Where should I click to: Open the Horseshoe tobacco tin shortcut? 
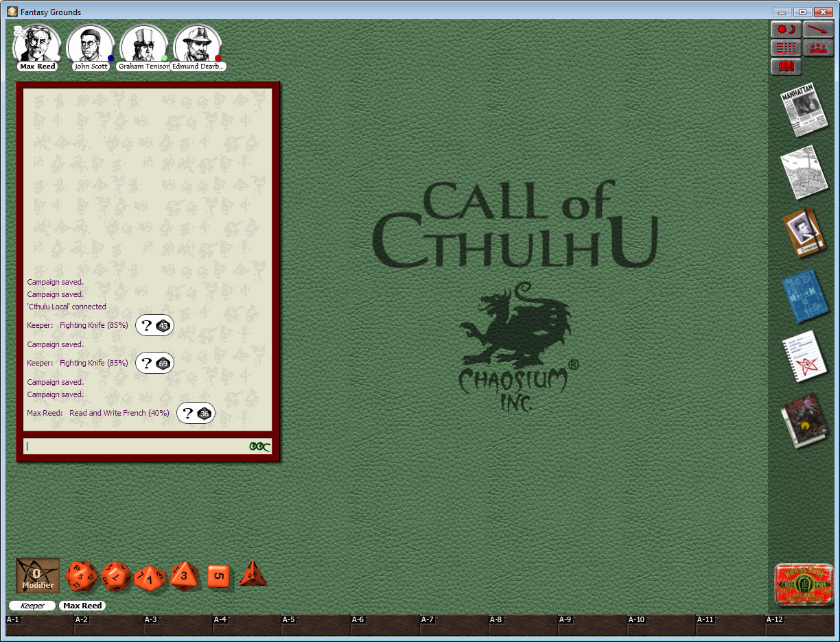pos(803,584)
